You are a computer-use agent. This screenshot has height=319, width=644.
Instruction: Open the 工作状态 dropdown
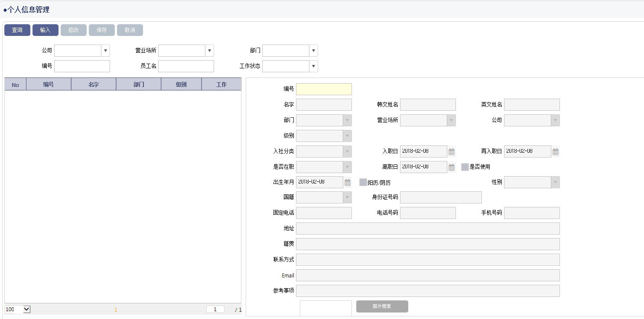point(313,66)
